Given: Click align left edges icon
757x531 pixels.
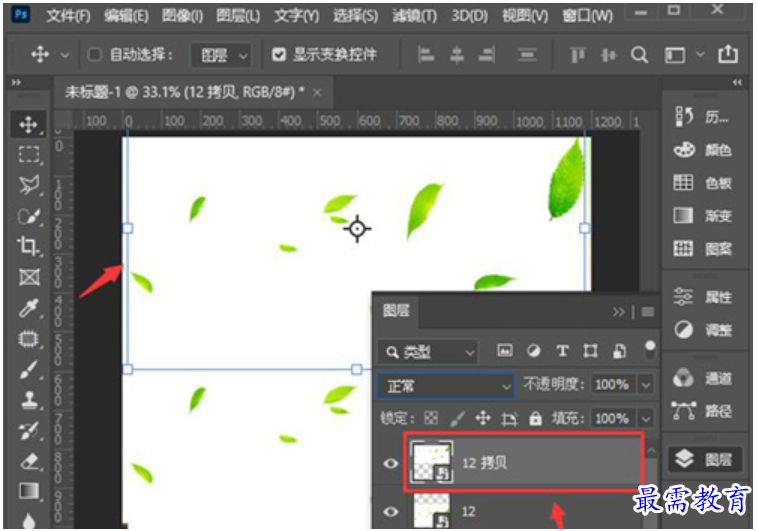Looking at the screenshot, I should 426,55.
